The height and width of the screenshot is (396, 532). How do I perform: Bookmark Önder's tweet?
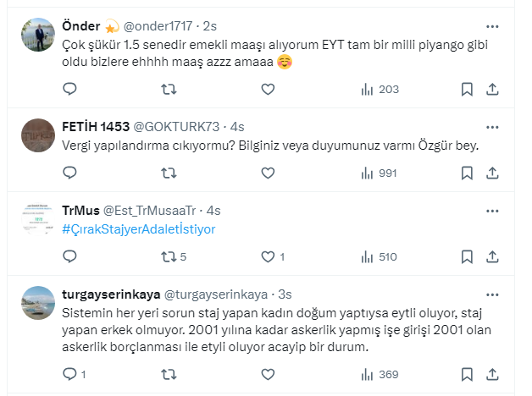(466, 88)
